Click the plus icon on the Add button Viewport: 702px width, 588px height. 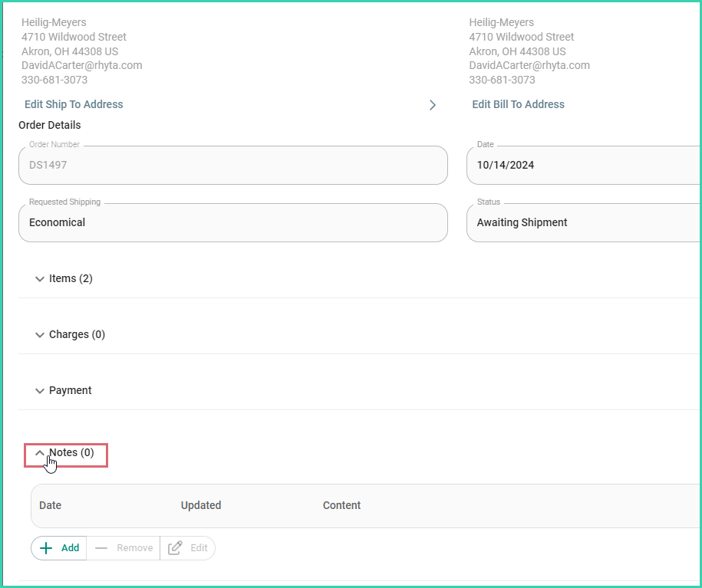[x=46, y=547]
